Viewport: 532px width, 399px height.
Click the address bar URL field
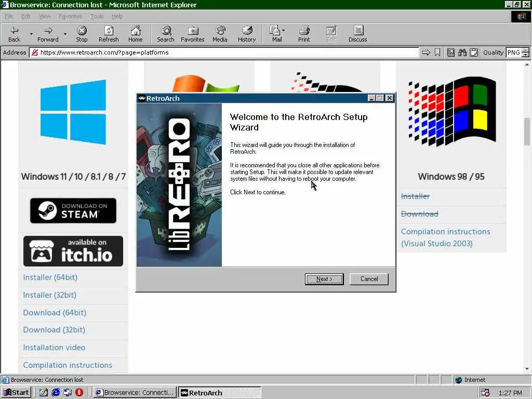pos(224,52)
